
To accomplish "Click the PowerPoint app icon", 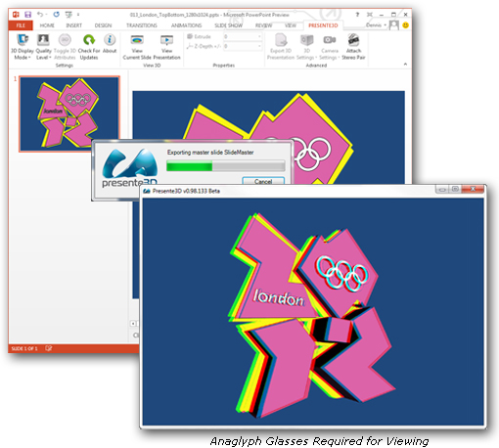I will pyautogui.click(x=16, y=15).
